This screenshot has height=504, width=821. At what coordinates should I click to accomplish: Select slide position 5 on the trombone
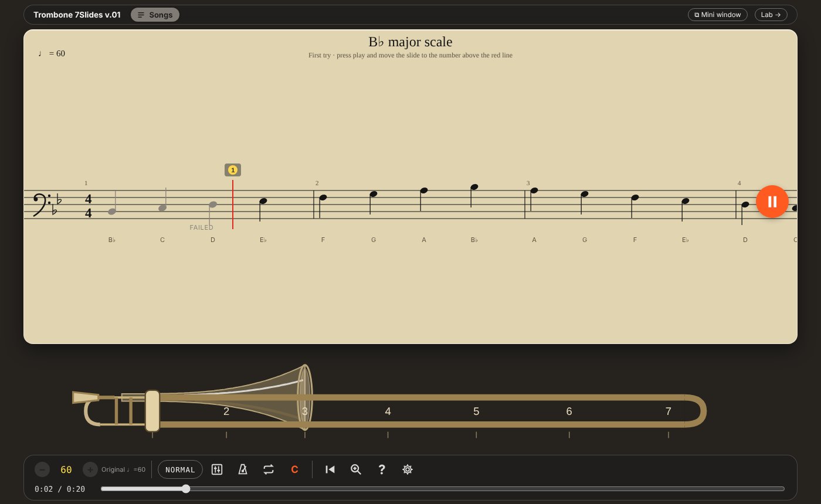click(476, 411)
